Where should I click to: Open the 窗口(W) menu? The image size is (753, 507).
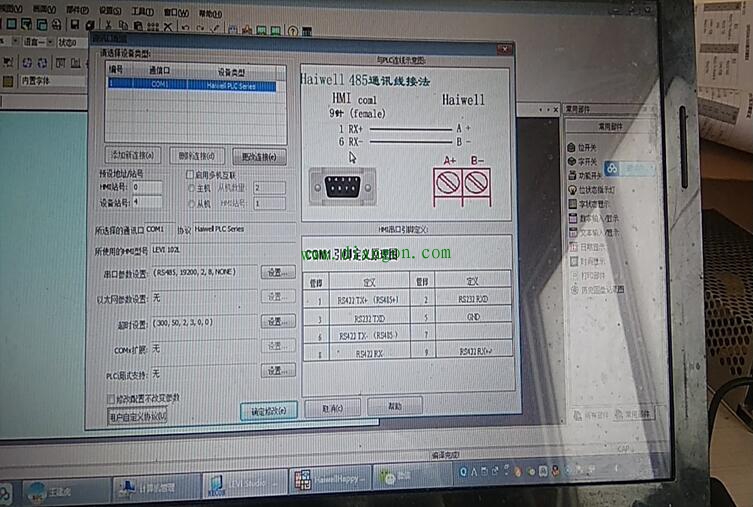pyautogui.click(x=176, y=12)
